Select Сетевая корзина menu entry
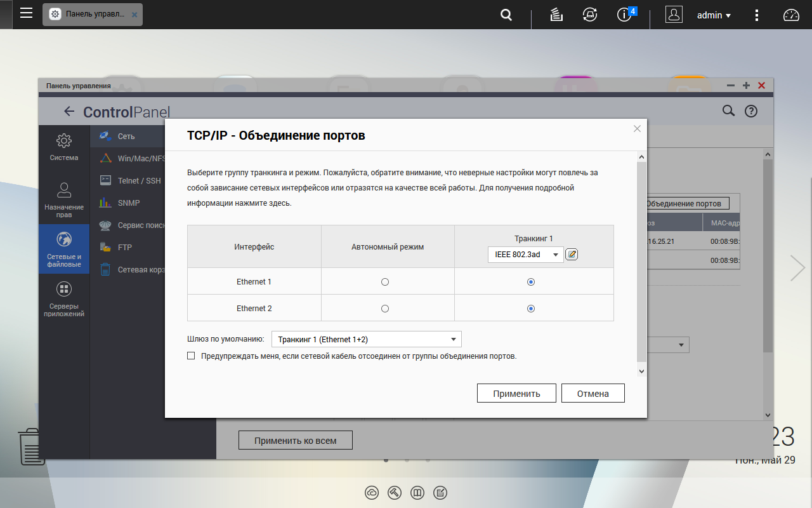 tap(128, 269)
